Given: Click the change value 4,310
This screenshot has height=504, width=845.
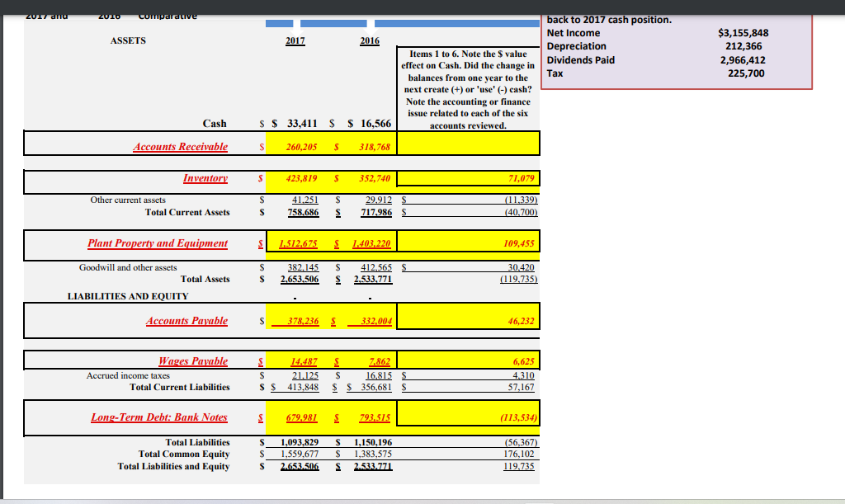Looking at the screenshot, I should point(523,375).
